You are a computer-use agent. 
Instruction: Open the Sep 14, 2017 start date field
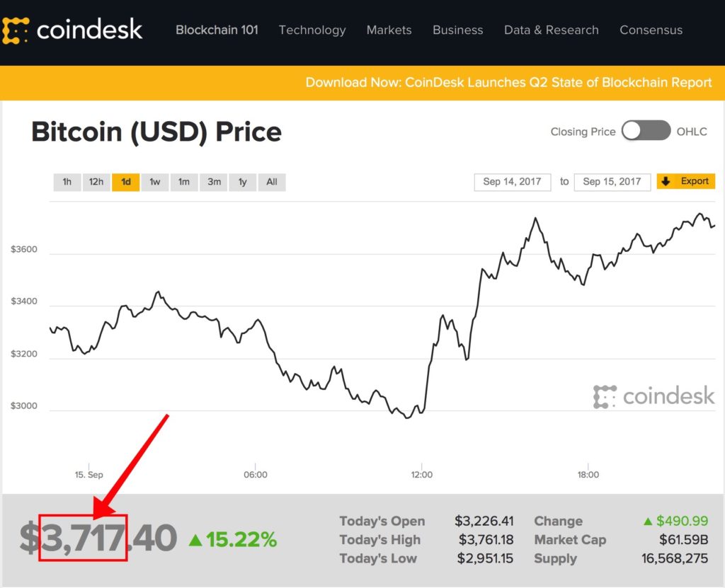[x=513, y=182]
